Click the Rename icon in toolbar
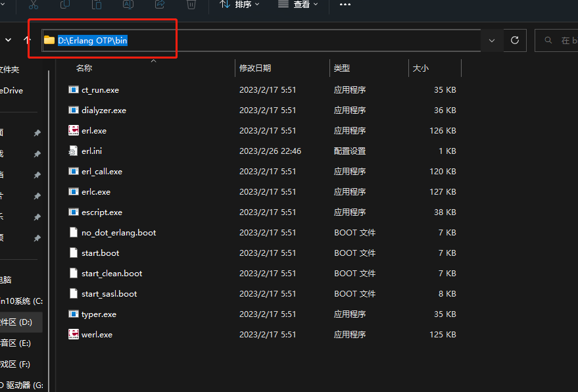 point(128,5)
